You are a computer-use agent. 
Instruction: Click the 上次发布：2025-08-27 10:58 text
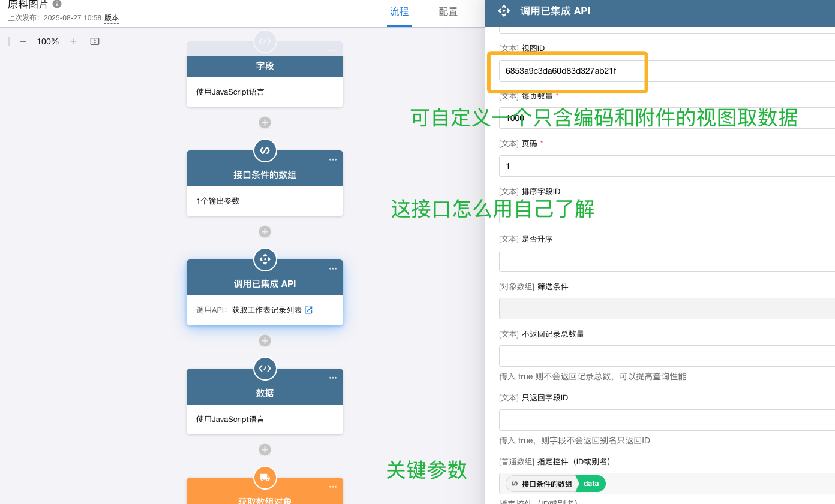pos(55,18)
